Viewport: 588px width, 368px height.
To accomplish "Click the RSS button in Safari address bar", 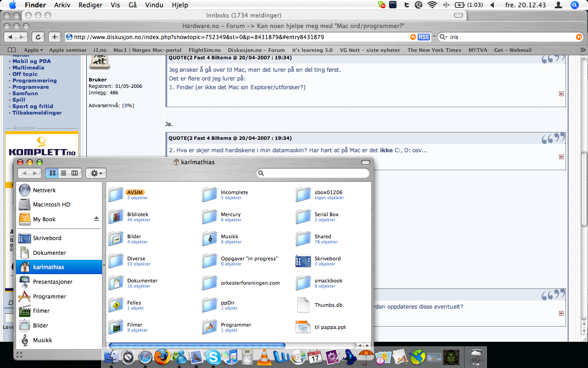I will [424, 37].
